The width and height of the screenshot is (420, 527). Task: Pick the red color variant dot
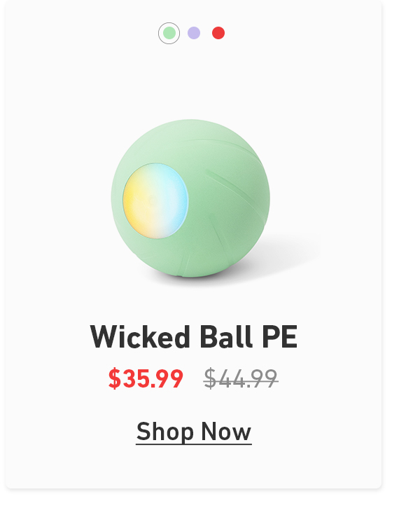click(218, 33)
